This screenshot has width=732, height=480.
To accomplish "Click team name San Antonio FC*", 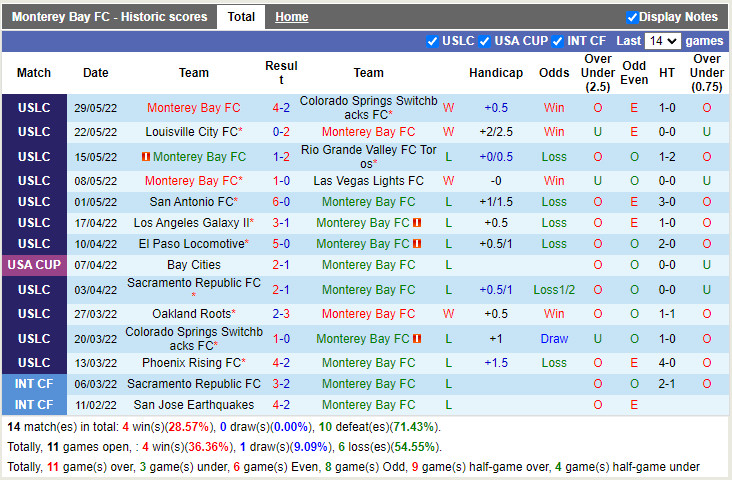I will 194,202.
